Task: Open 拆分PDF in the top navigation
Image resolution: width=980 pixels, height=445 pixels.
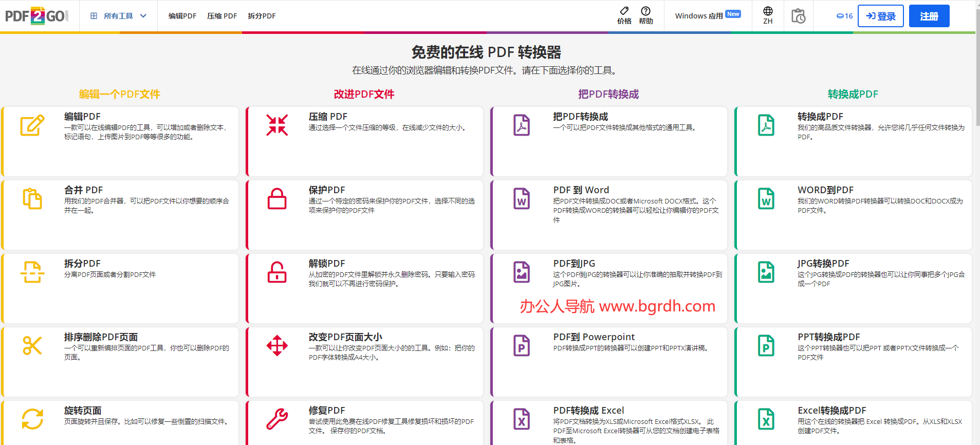Action: click(x=262, y=16)
